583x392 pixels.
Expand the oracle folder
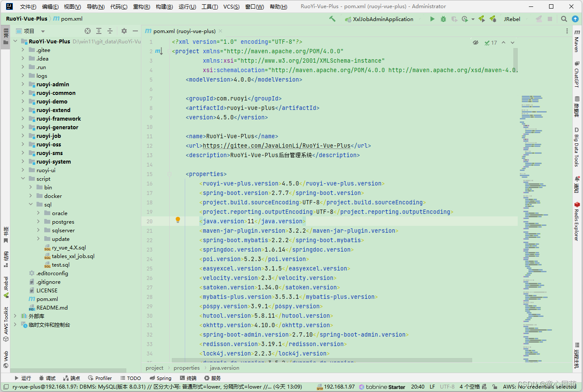(x=39, y=213)
